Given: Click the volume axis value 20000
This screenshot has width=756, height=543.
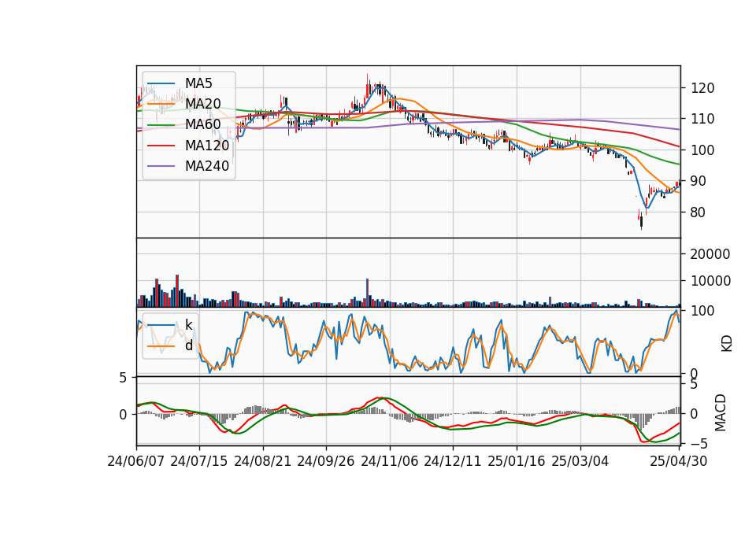Looking at the screenshot, I should pyautogui.click(x=710, y=254).
